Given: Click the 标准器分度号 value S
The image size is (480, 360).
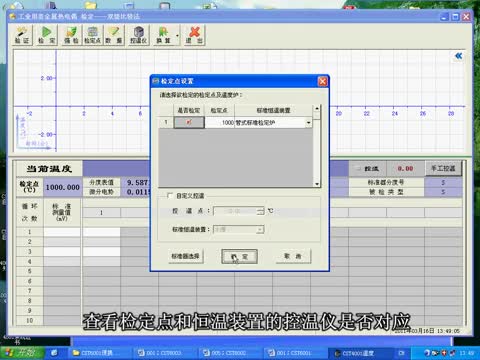Looking at the screenshot, I should click(443, 183).
